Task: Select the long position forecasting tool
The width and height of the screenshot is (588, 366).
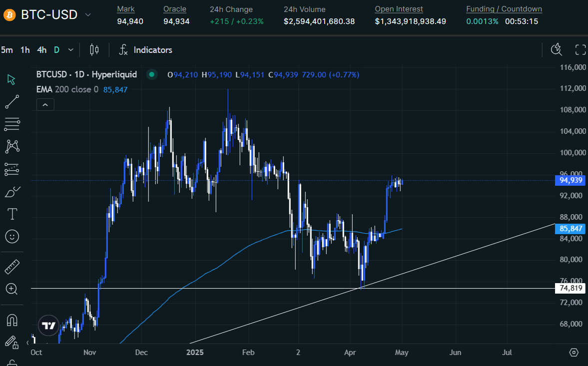Action: click(x=11, y=169)
